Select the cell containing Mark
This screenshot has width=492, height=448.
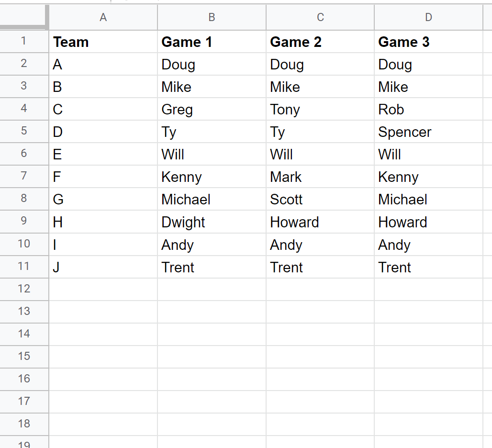tap(320, 176)
